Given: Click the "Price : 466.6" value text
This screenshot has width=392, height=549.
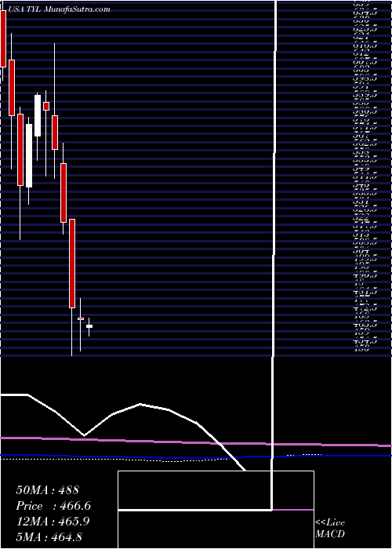Looking at the screenshot, I should click(53, 506).
